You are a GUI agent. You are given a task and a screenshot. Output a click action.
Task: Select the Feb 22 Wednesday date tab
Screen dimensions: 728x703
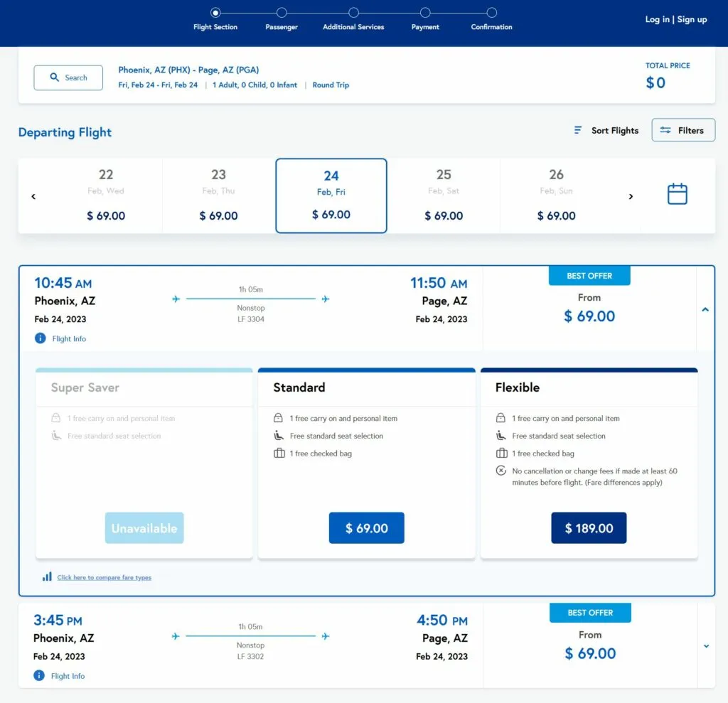point(106,195)
